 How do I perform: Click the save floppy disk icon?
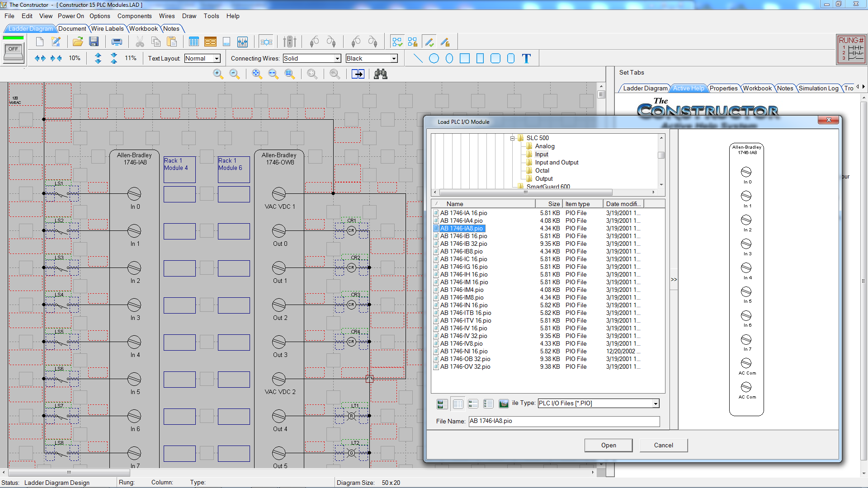94,42
